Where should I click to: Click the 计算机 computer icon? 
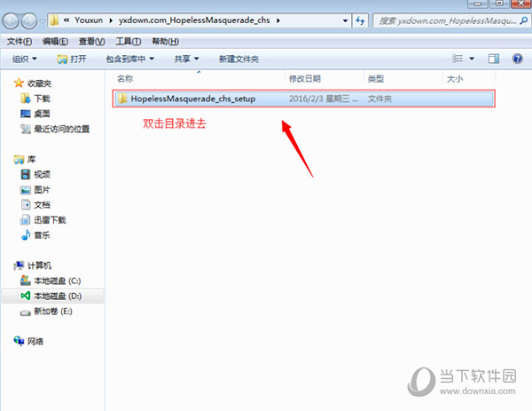point(19,265)
